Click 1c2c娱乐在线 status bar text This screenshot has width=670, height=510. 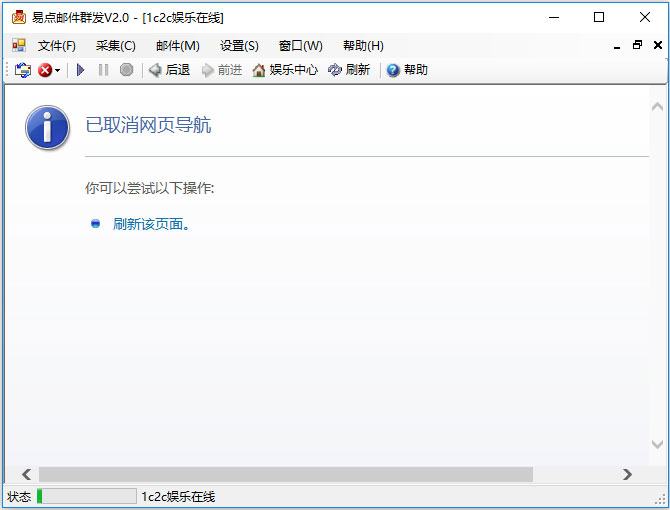click(178, 497)
